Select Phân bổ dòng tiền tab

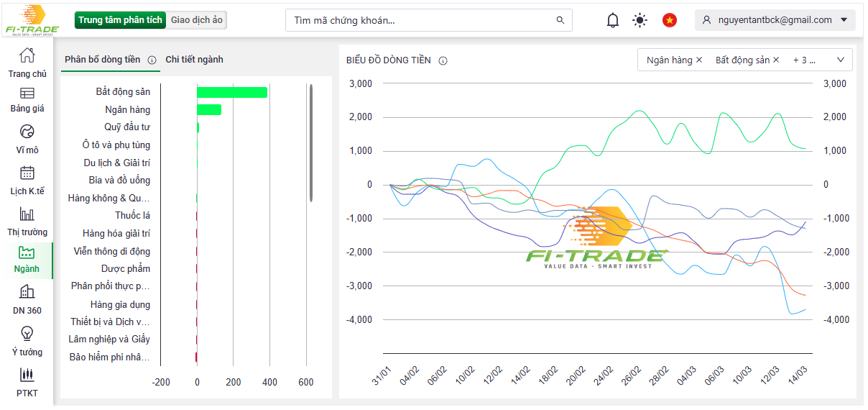pos(102,60)
